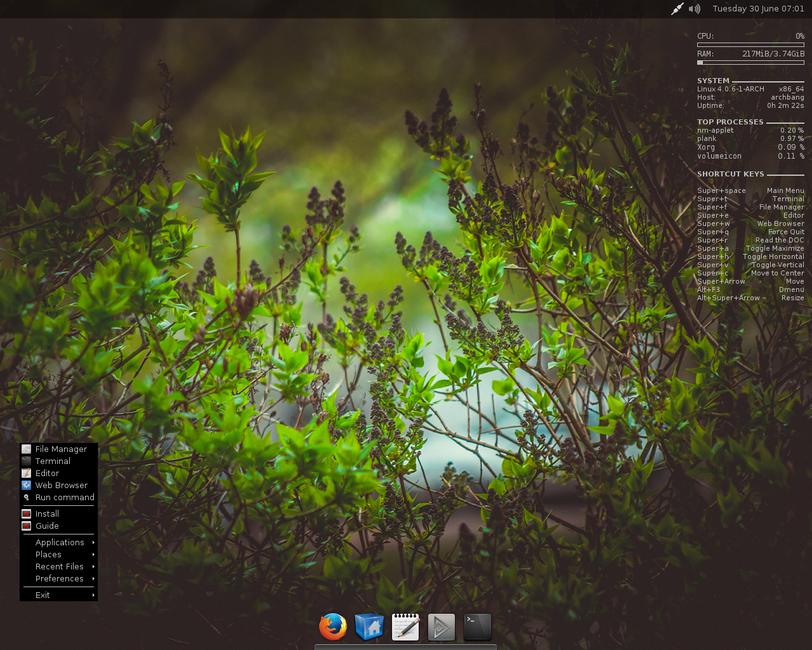The image size is (812, 650).
Task: Click the hostname text archbang
Action: point(787,97)
